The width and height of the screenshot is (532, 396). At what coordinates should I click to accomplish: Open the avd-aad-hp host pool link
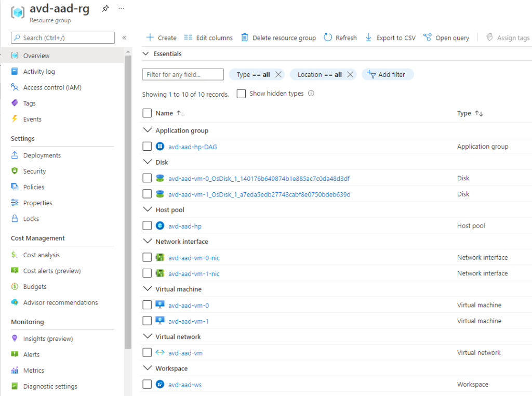[185, 227]
